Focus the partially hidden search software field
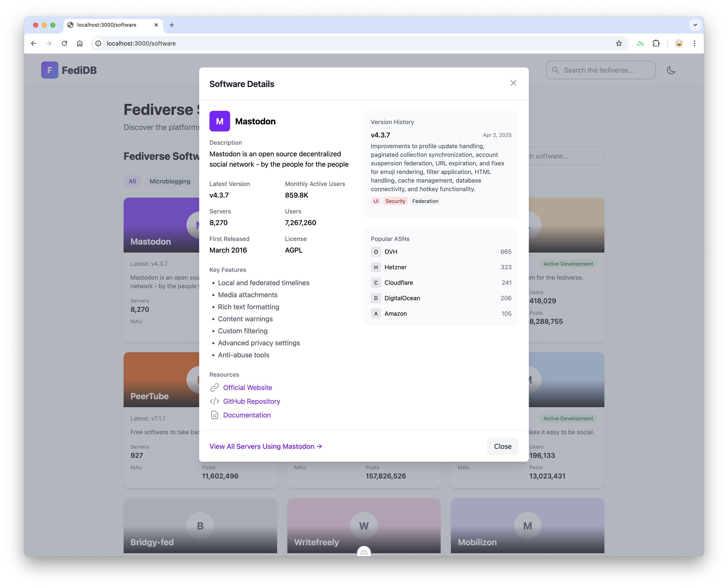Screen dimensions: 728x588 tap(566, 156)
